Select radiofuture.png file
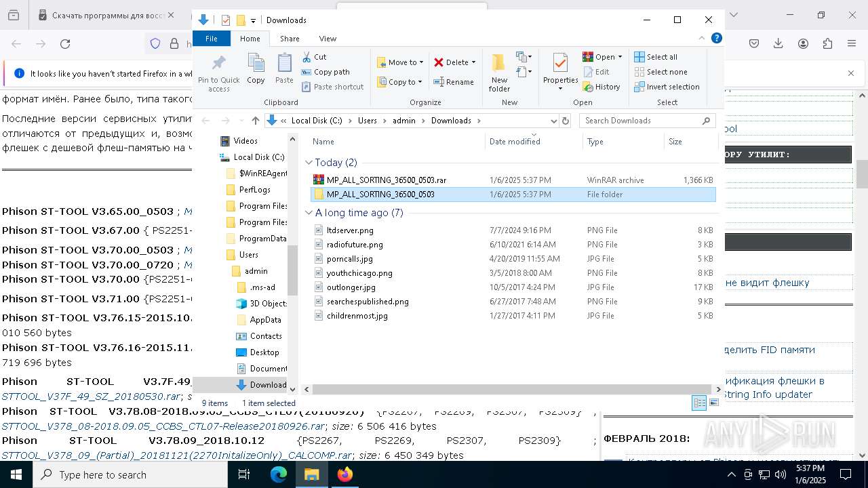 tap(513, 245)
